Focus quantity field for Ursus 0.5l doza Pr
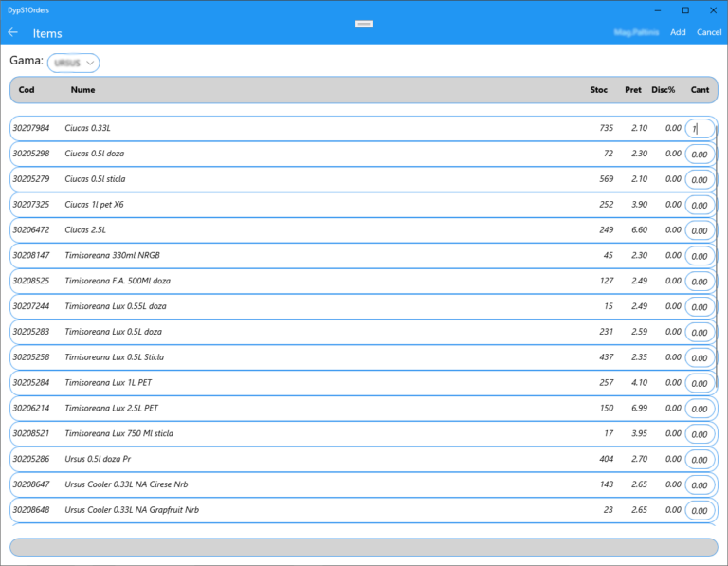This screenshot has height=566, width=728. pos(700,460)
